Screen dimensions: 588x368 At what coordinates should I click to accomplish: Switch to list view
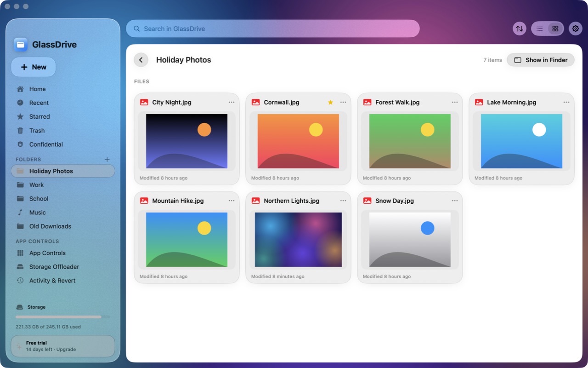pos(540,29)
